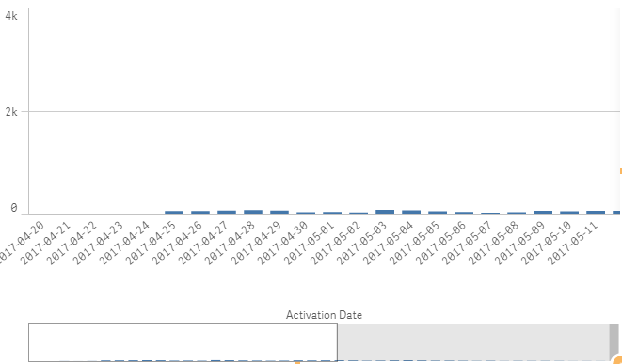Viewport: 622px width, 364px height.
Task: Click the 2017-05-03 axis label
Action: pyautogui.click(x=361, y=244)
